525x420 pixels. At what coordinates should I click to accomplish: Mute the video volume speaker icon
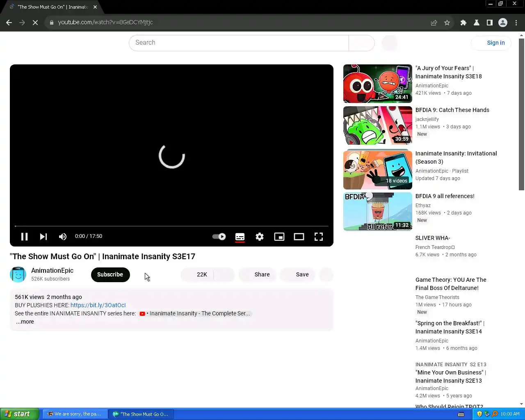click(x=63, y=237)
